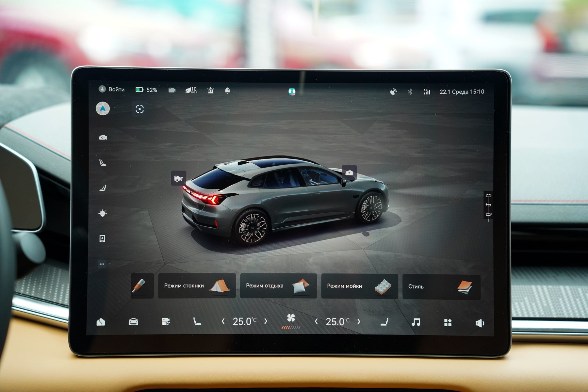
Task: Increase the right temperature with arrow
Action: (x=359, y=322)
